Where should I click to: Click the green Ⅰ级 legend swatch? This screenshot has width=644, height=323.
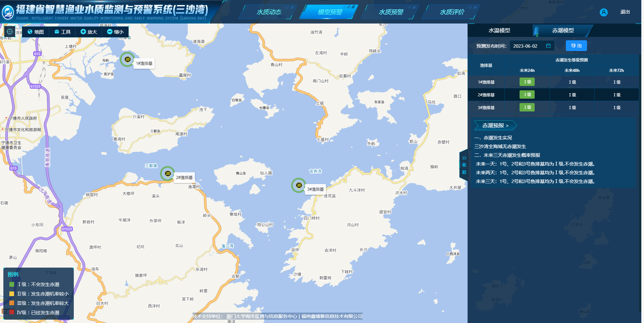click(12, 284)
